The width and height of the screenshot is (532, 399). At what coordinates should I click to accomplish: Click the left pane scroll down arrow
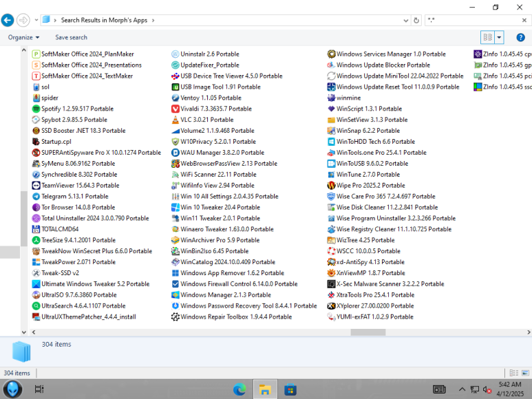24,332
